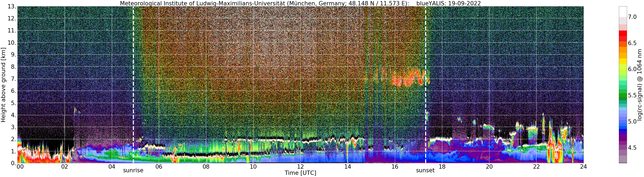The width and height of the screenshot is (644, 177).
Task: Click the 'Height above ground [km]' axis label
Action: tap(3, 84)
